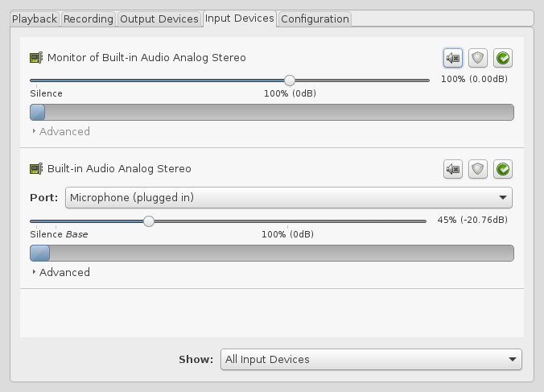The image size is (544, 392).
Task: Switch to the Recording tab
Action: 89,19
